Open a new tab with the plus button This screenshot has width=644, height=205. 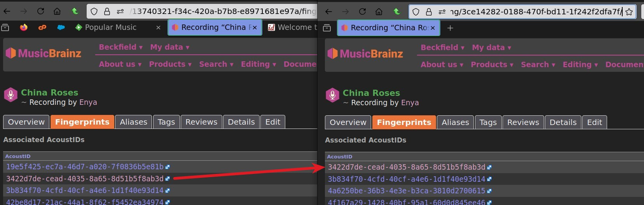pyautogui.click(x=450, y=28)
